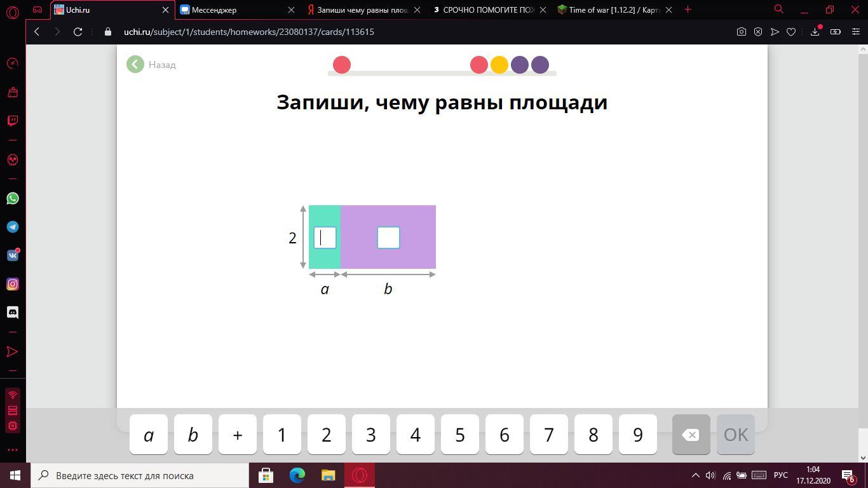Select the yellow progress dot
Screen dimensions: 868x488
pyautogui.click(x=499, y=65)
